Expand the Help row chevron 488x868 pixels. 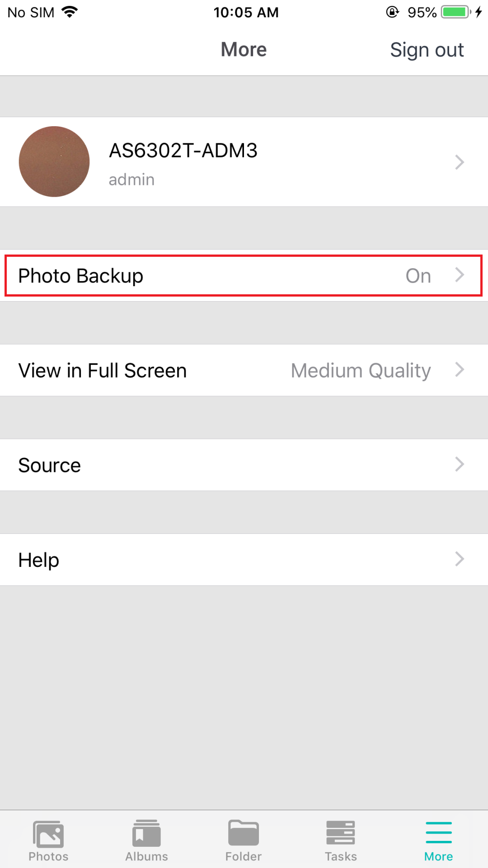460,559
